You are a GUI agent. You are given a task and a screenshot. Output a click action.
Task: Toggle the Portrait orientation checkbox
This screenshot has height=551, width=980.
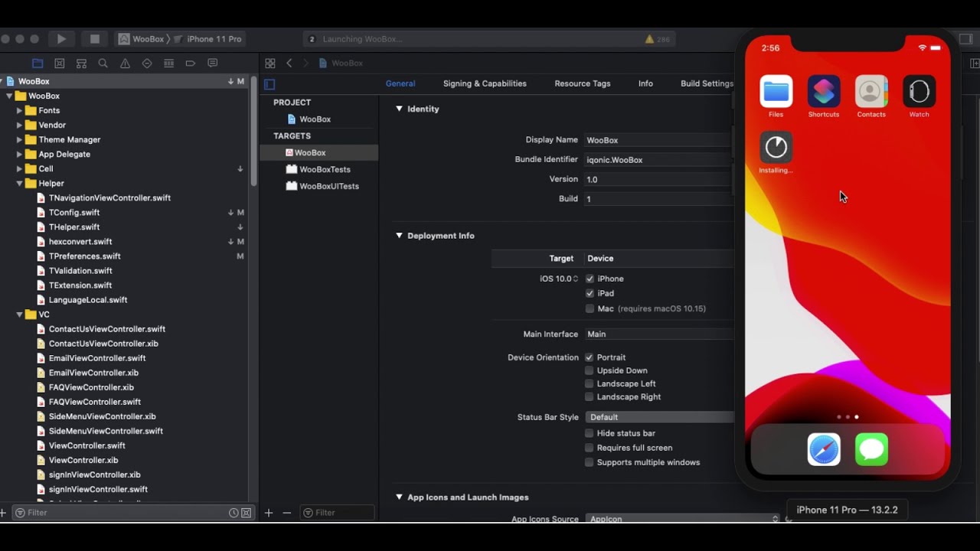(x=589, y=357)
